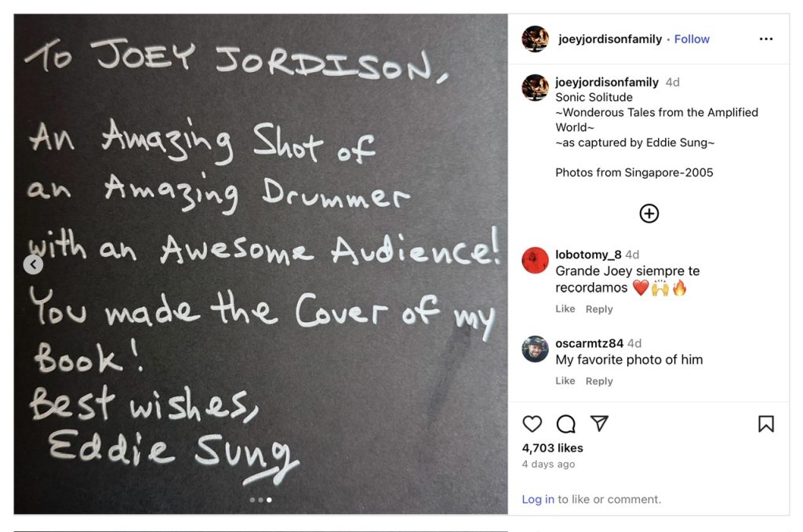Image resolution: width=803 pixels, height=532 pixels.
Task: Open joeyjordisonfamily profile picture in header
Action: click(x=536, y=39)
